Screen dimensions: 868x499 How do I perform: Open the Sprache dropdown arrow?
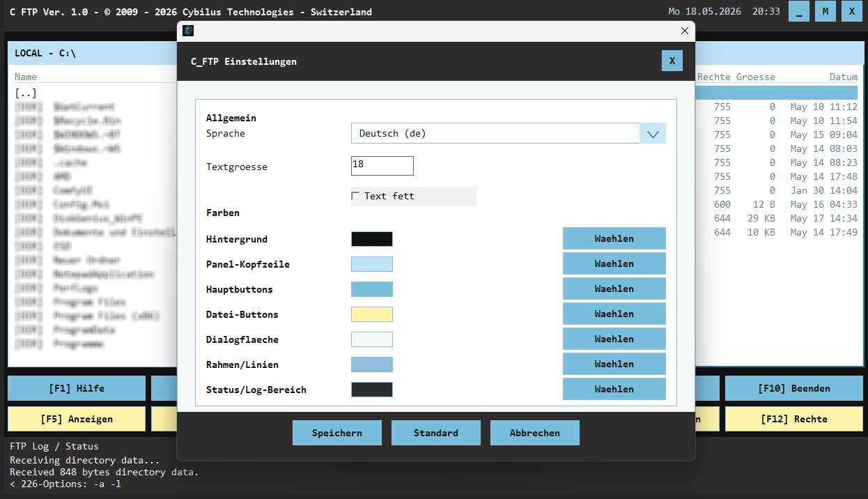(653, 133)
